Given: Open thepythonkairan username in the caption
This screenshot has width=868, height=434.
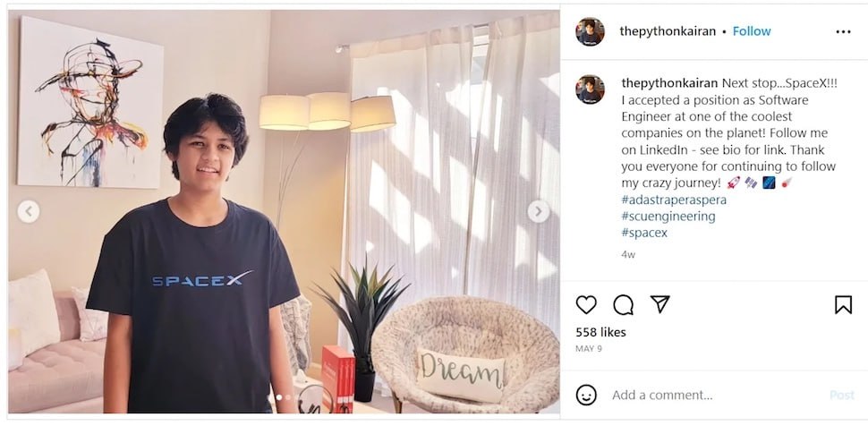Looking at the screenshot, I should [670, 83].
